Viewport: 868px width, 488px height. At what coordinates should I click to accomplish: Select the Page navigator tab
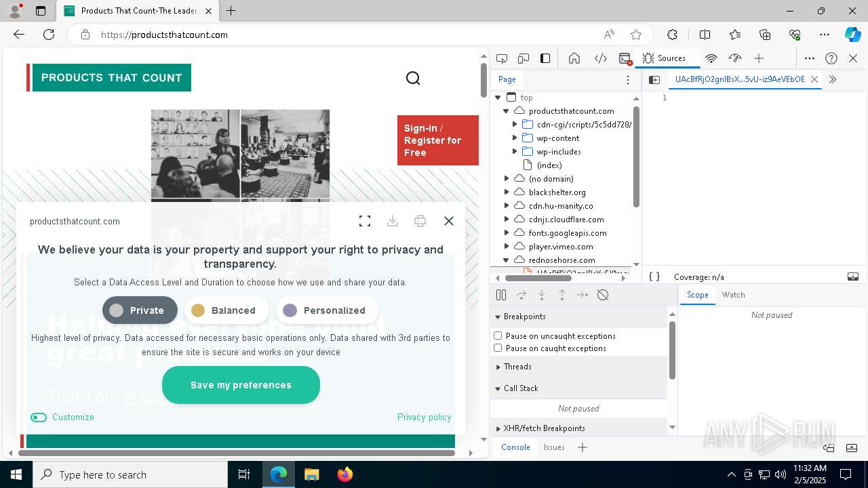pyautogui.click(x=507, y=79)
